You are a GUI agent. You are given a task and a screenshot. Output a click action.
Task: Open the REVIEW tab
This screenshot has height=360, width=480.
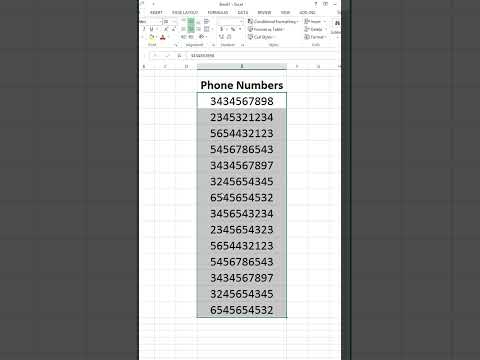pos(264,12)
